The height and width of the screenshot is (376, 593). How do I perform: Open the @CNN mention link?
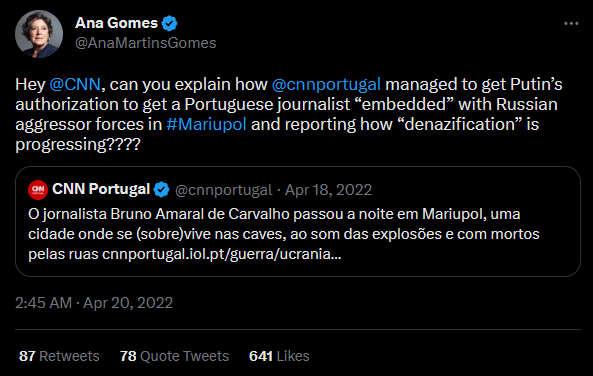click(x=75, y=84)
